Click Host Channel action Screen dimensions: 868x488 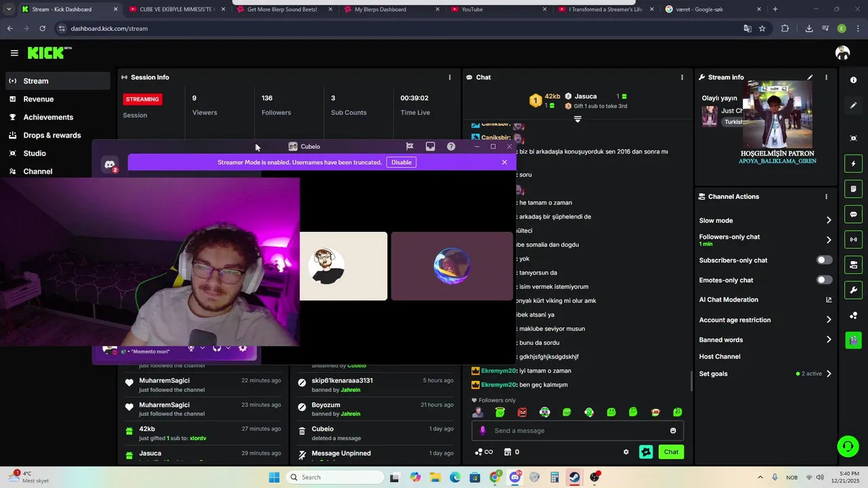pyautogui.click(x=719, y=357)
